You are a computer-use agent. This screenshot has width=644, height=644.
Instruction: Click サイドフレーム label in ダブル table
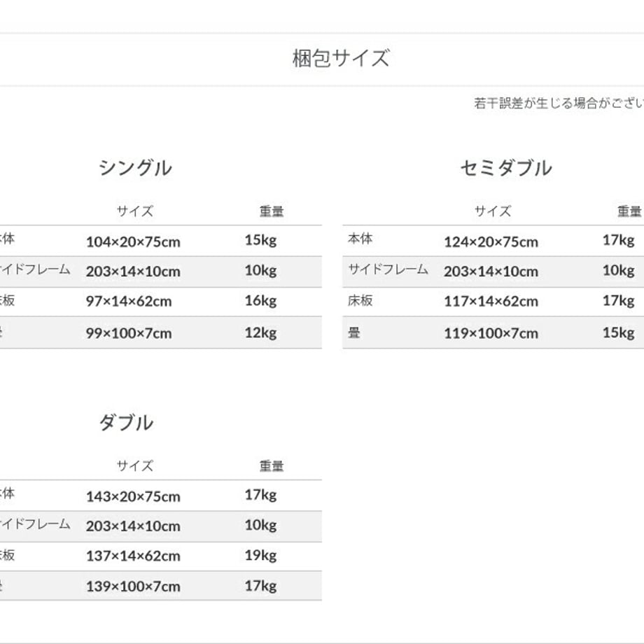coord(35,524)
